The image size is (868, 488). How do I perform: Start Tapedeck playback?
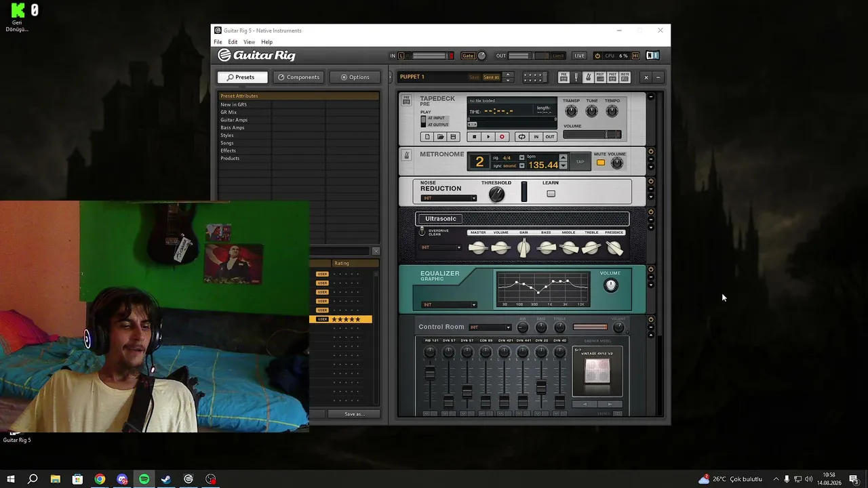[488, 137]
